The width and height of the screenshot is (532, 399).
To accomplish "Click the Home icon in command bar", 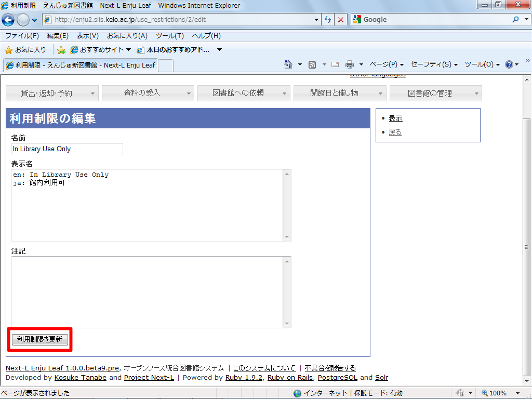I will point(288,64).
